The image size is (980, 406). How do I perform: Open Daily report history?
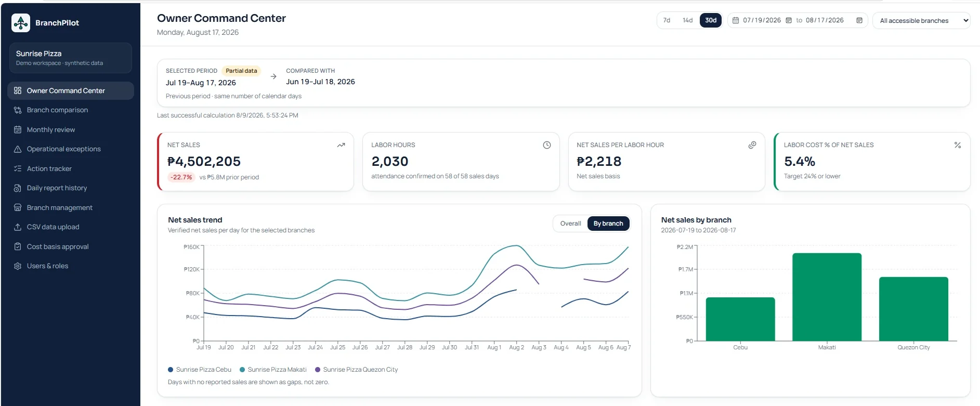click(x=71, y=188)
